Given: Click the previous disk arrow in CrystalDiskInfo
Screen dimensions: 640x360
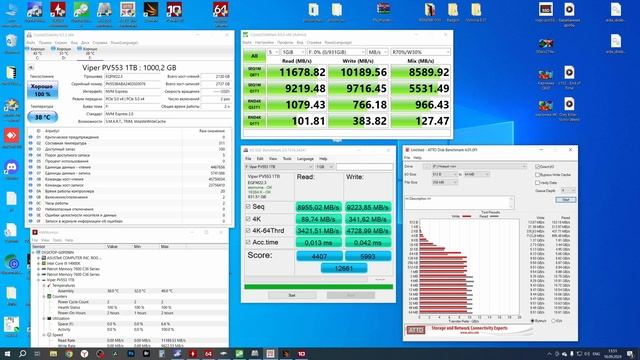Looking at the screenshot, I should point(31,68).
